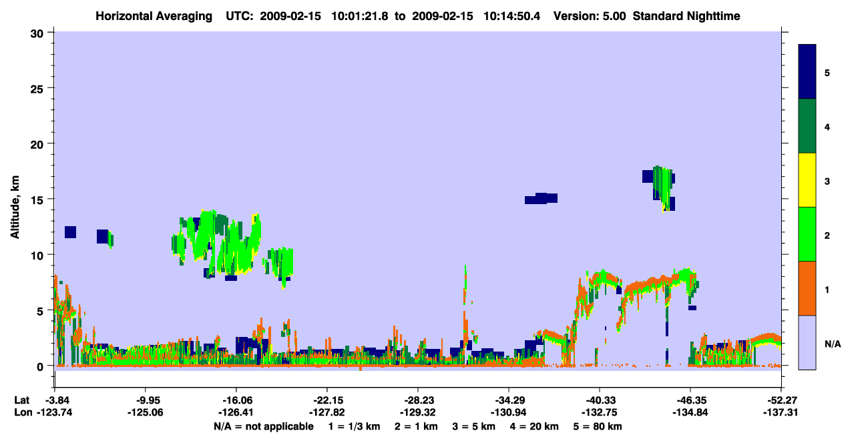This screenshot has width=868, height=445.
Task: Click latitude value -16.06
Action: [236, 400]
